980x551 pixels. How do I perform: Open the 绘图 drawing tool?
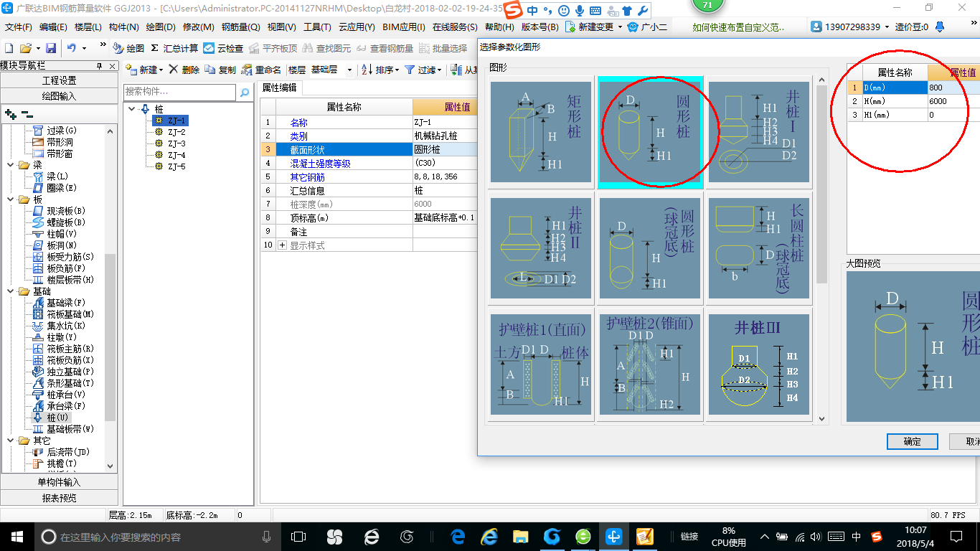point(129,48)
